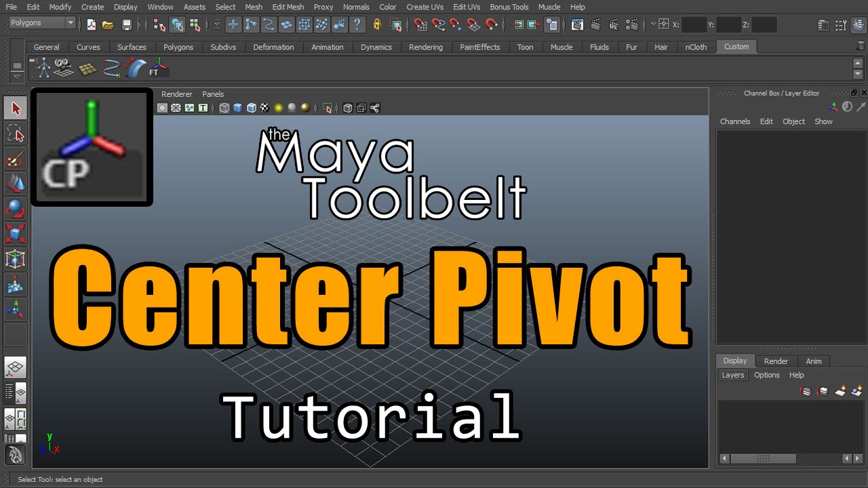Switch to the Anim layer tab
868x488 pixels.
tap(814, 361)
